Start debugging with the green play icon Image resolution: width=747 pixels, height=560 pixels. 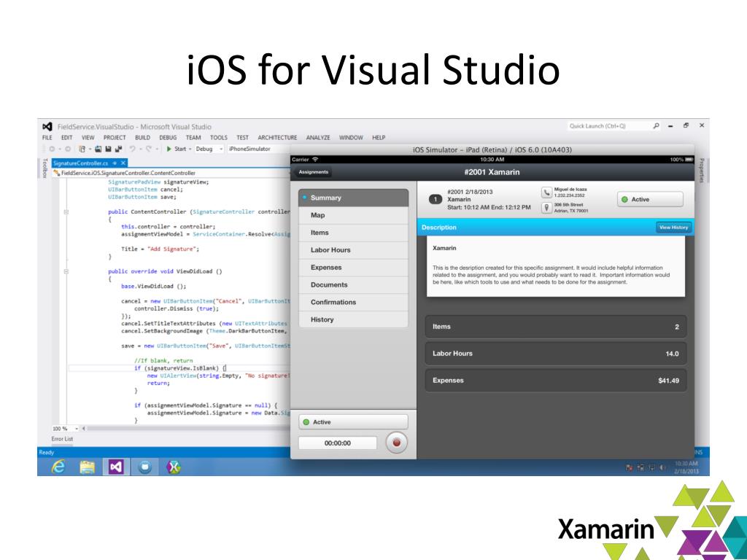(169, 149)
